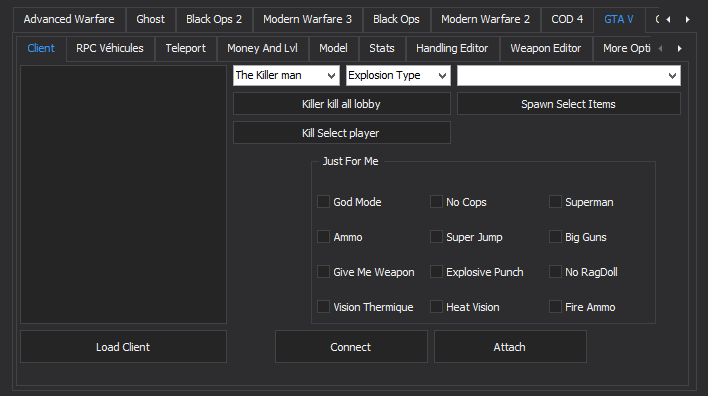The image size is (708, 396).
Task: Click the Attach button
Action: coord(510,347)
